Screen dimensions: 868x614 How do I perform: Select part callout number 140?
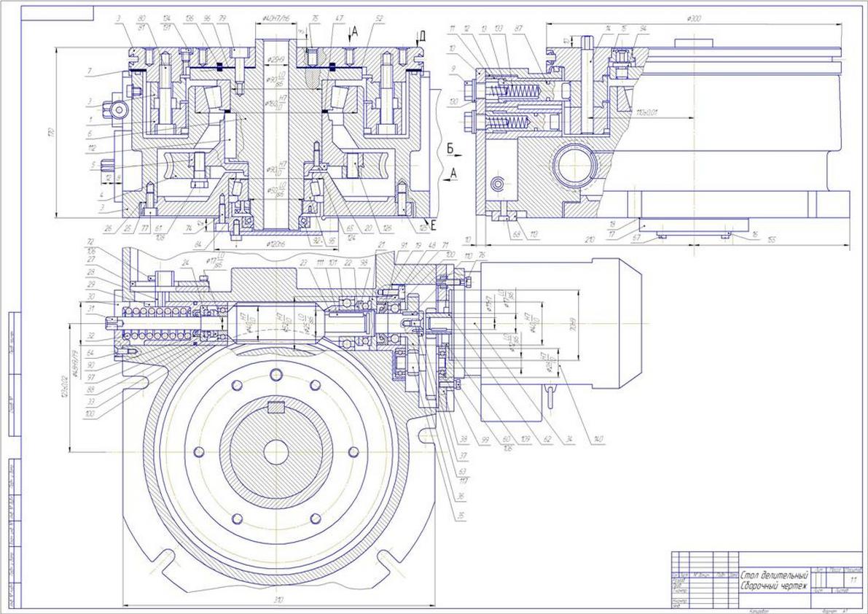pyautogui.click(x=598, y=440)
